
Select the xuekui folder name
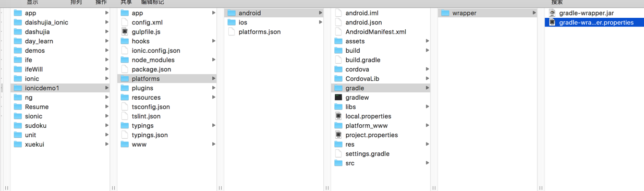34,145
